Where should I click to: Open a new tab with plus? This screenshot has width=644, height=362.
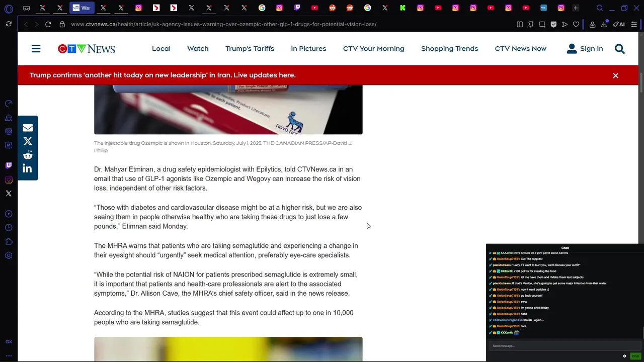coord(576,8)
